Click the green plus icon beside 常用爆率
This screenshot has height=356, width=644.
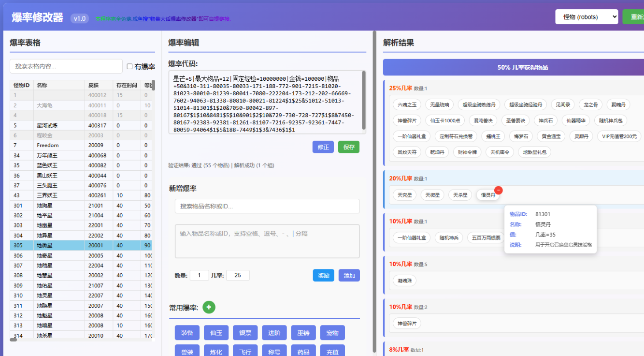pos(208,307)
